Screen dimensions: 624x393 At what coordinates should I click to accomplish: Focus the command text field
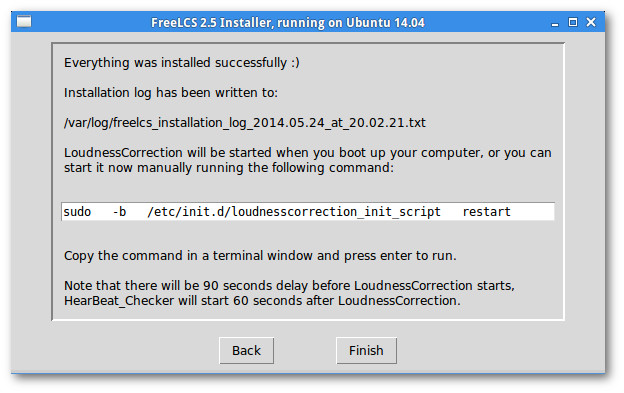pyautogui.click(x=308, y=212)
